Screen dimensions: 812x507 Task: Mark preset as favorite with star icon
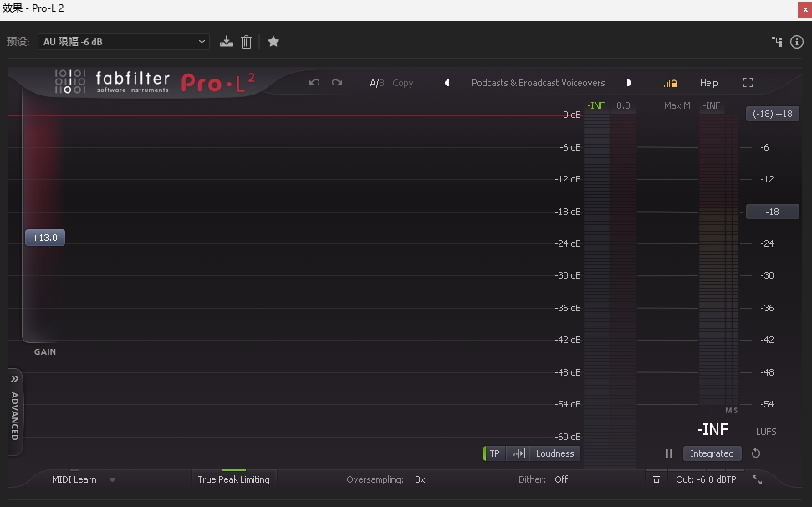tap(273, 42)
